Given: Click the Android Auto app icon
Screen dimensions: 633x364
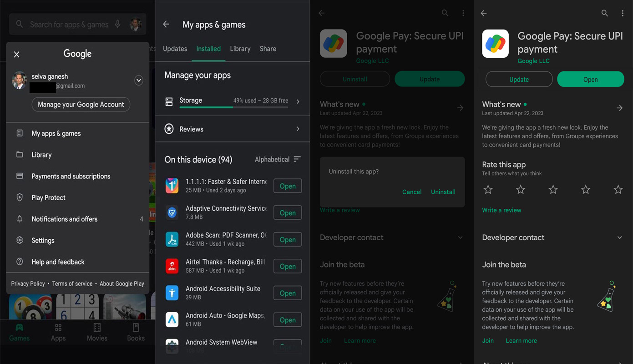Looking at the screenshot, I should pos(172,319).
